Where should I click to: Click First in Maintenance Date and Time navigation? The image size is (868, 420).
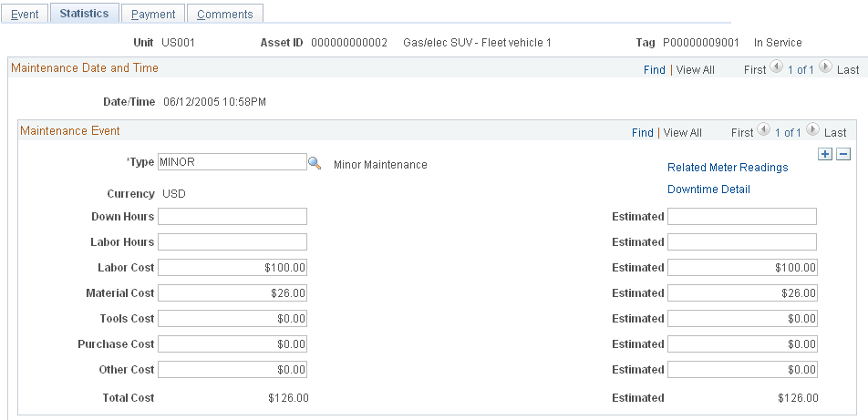[755, 70]
